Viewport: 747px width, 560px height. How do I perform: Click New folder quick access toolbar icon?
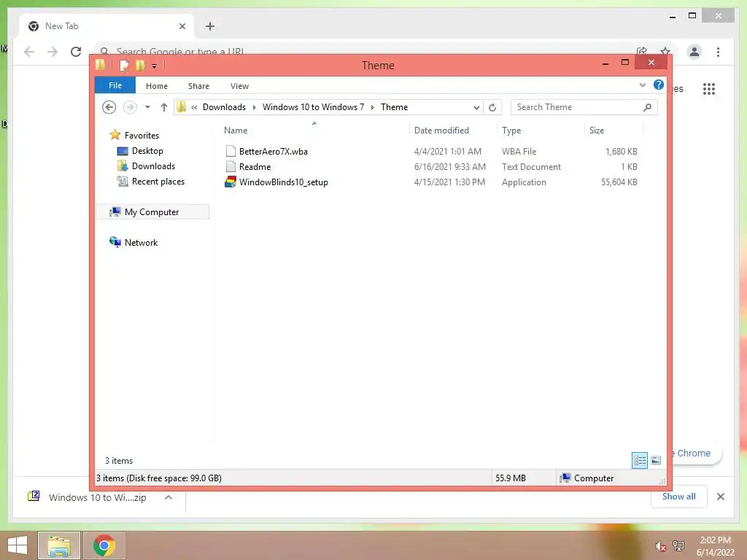pyautogui.click(x=140, y=65)
